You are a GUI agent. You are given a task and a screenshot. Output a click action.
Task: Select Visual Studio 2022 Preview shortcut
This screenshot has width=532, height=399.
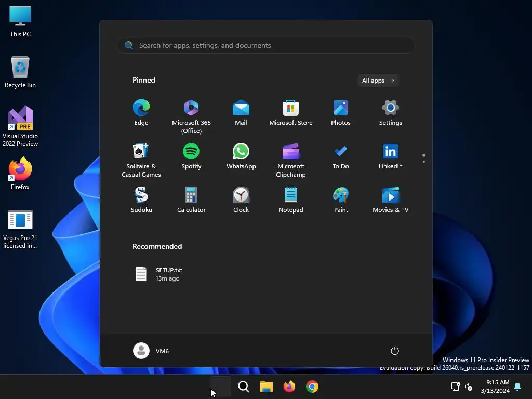(x=20, y=126)
